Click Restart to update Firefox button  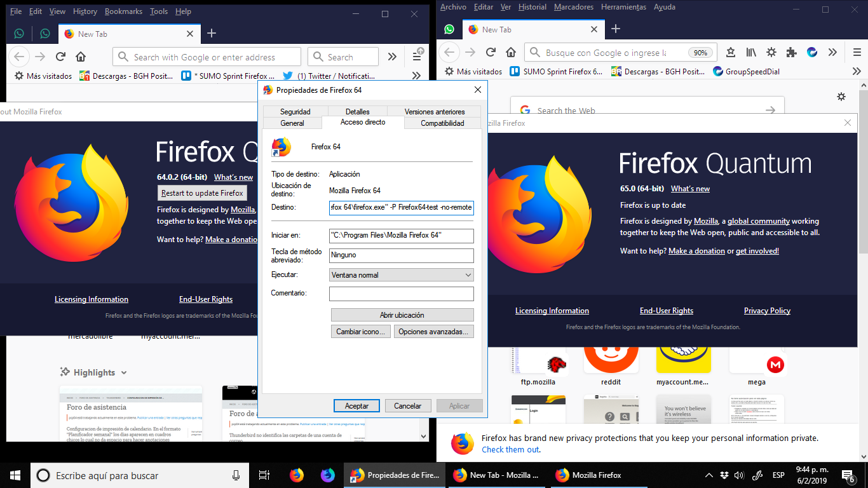click(x=202, y=193)
